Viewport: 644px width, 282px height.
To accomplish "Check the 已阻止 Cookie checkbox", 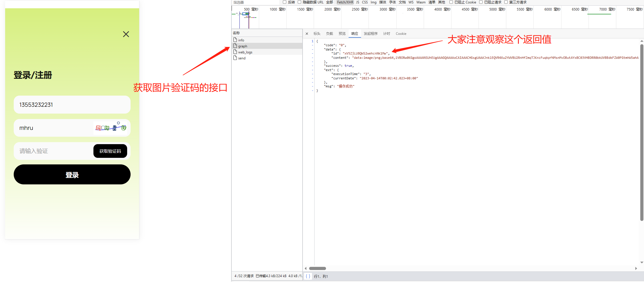I will point(451,2).
